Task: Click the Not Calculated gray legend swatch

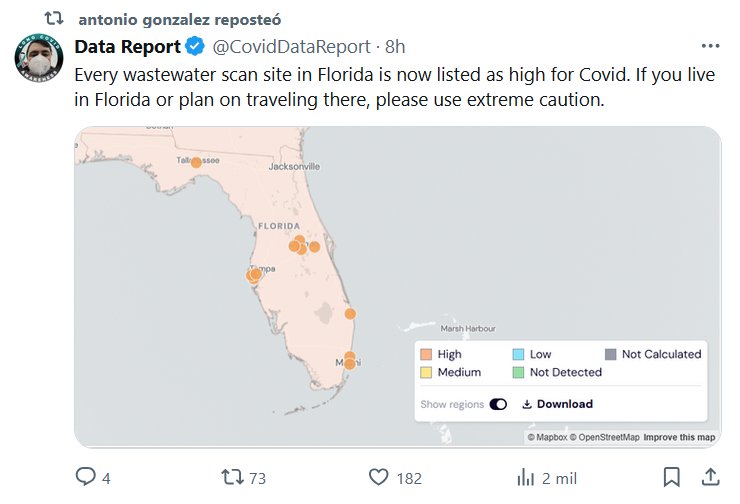Action: point(610,354)
